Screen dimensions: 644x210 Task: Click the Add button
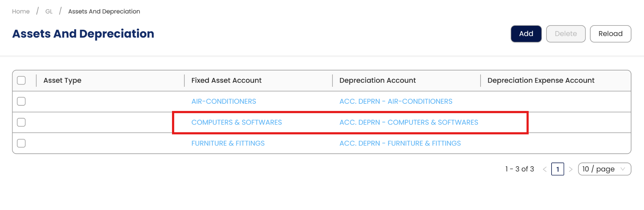click(x=526, y=34)
